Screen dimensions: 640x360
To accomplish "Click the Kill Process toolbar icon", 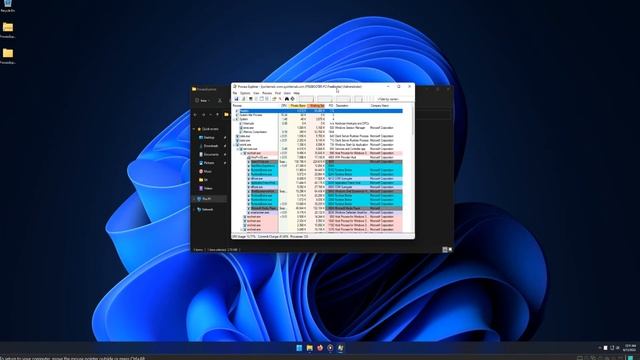I will [x=280, y=99].
